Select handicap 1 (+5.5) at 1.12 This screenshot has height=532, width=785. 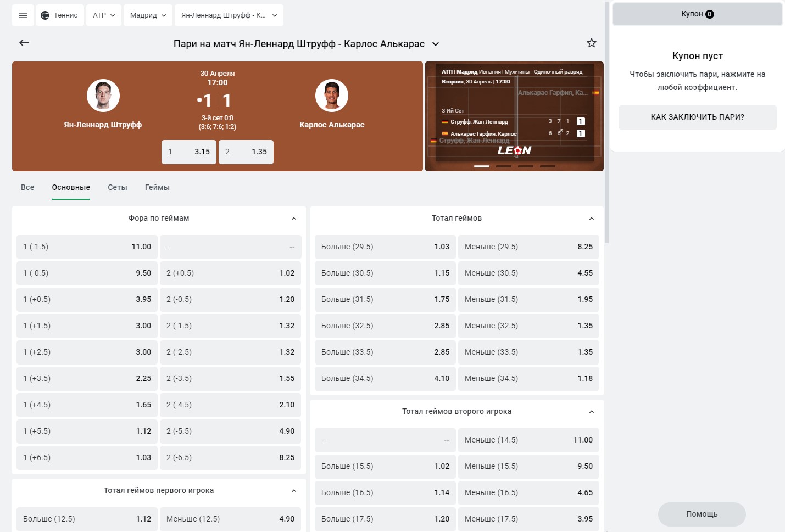coord(87,432)
